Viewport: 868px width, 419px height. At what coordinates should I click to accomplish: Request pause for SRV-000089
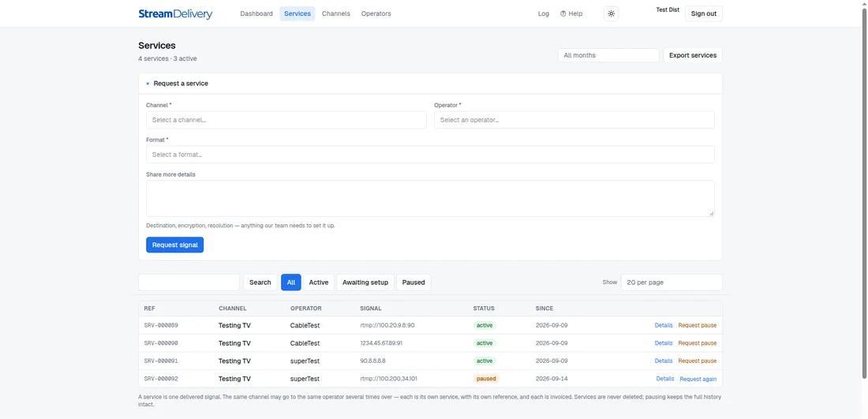[x=698, y=325]
